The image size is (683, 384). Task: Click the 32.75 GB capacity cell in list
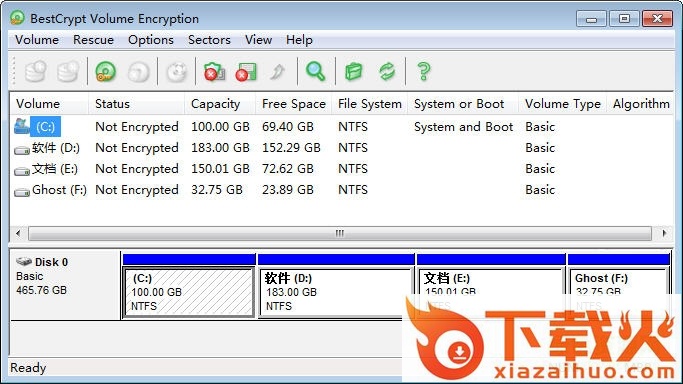tap(216, 190)
